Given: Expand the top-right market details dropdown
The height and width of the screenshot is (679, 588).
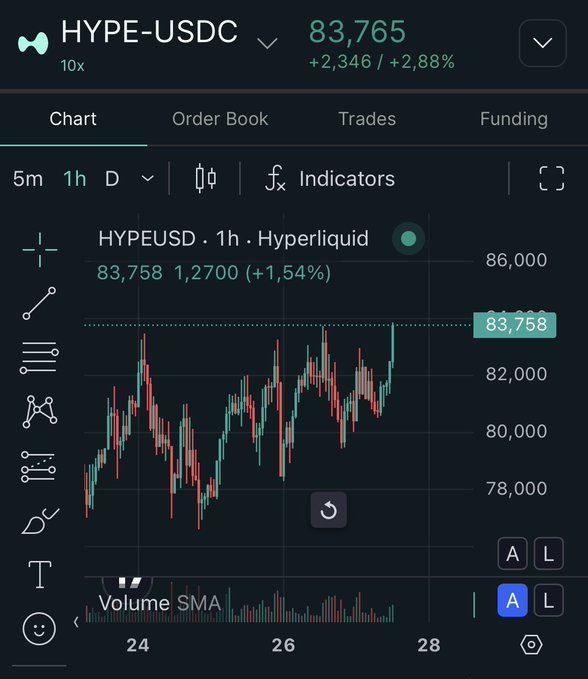Looking at the screenshot, I should pos(543,43).
